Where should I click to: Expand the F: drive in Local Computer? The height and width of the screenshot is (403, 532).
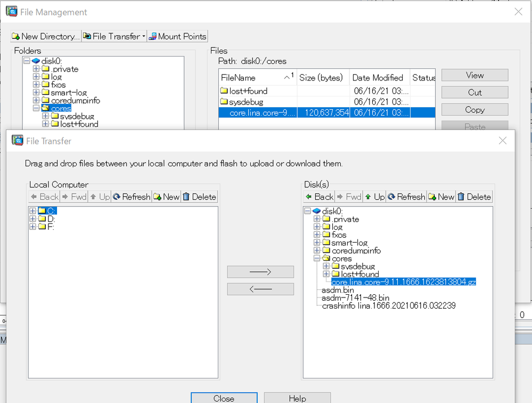pyautogui.click(x=32, y=227)
